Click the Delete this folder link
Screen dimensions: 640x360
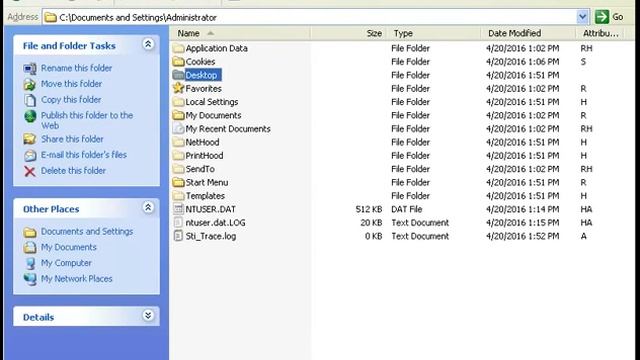(x=73, y=171)
